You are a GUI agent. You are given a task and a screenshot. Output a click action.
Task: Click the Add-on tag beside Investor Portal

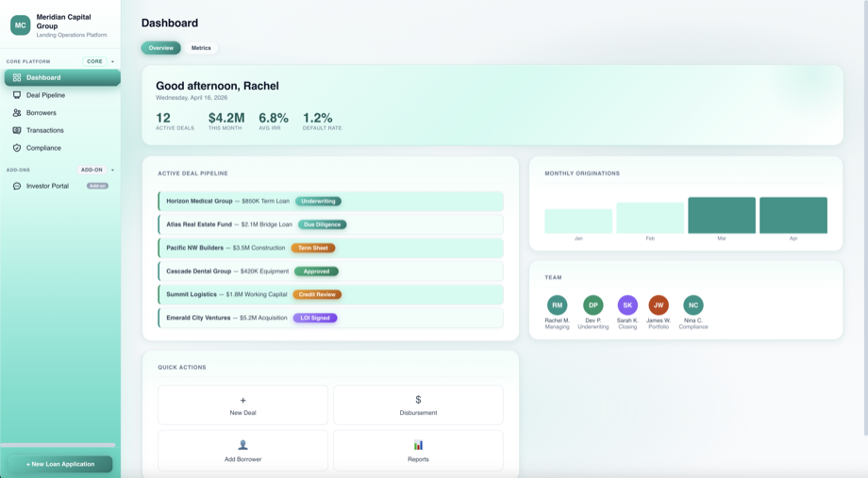[x=97, y=187]
